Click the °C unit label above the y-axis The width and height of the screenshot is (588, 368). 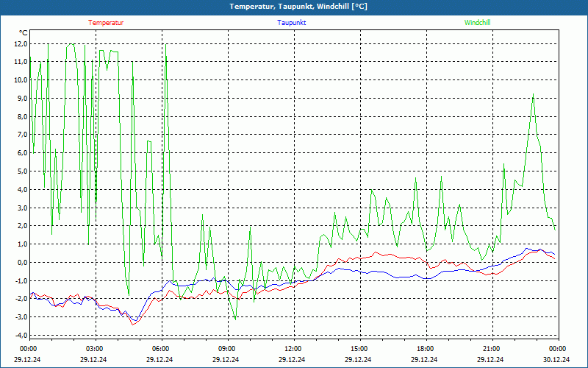(x=24, y=32)
